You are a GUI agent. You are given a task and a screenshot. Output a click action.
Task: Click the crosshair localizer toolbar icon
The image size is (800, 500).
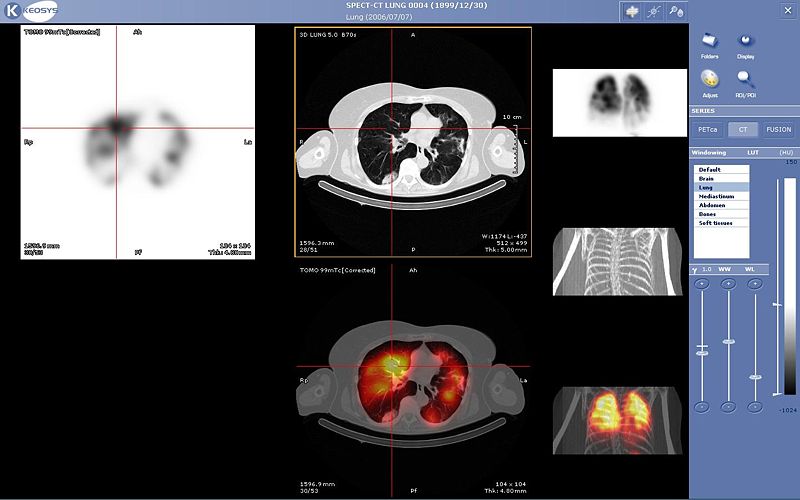pyautogui.click(x=654, y=12)
